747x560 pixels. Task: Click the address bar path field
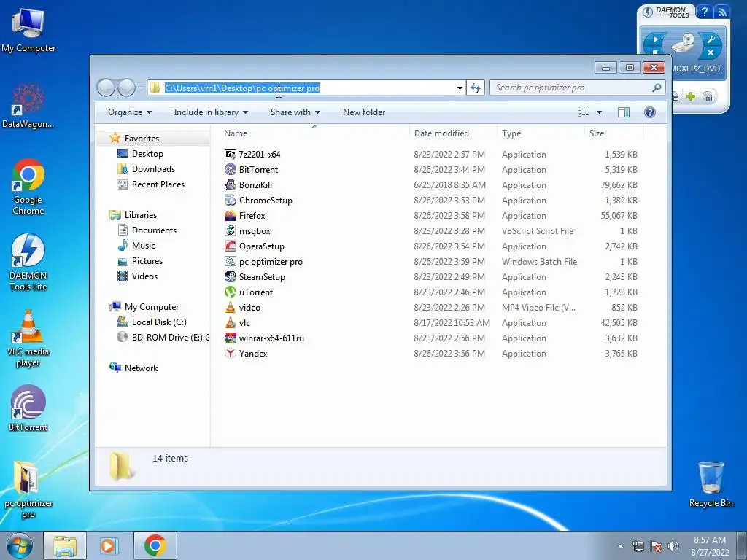click(x=305, y=87)
